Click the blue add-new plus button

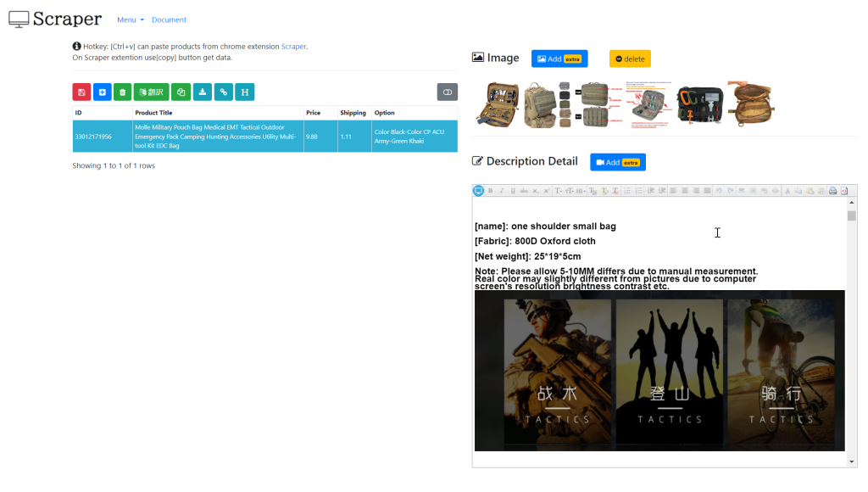[x=103, y=92]
